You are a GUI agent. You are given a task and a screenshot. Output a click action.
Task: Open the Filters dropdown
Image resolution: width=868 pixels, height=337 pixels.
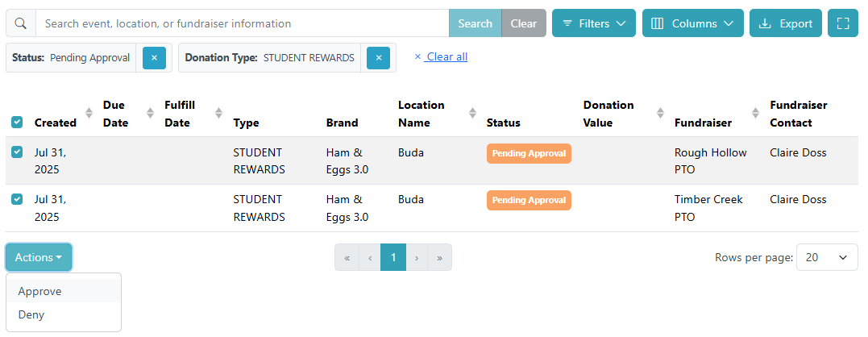(594, 23)
